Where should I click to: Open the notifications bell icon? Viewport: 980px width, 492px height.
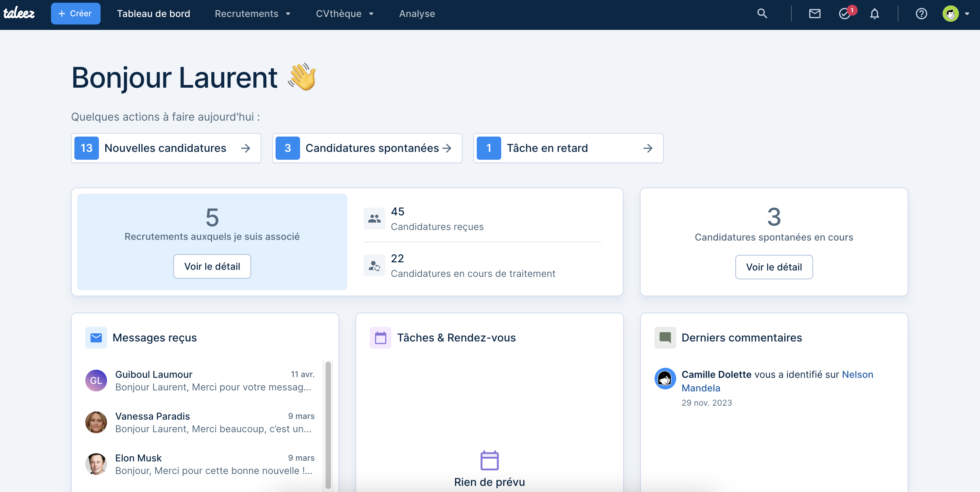(874, 14)
